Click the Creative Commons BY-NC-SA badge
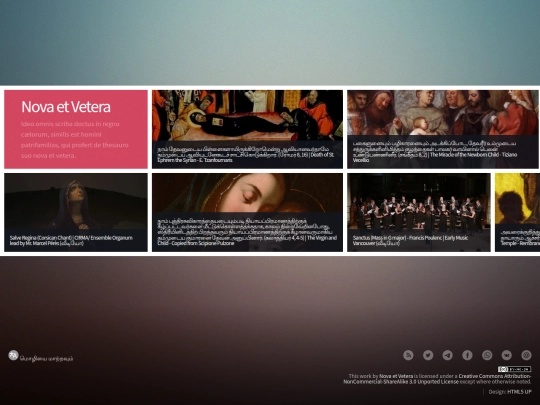Viewport: 540px width, 405px height. coord(514,369)
